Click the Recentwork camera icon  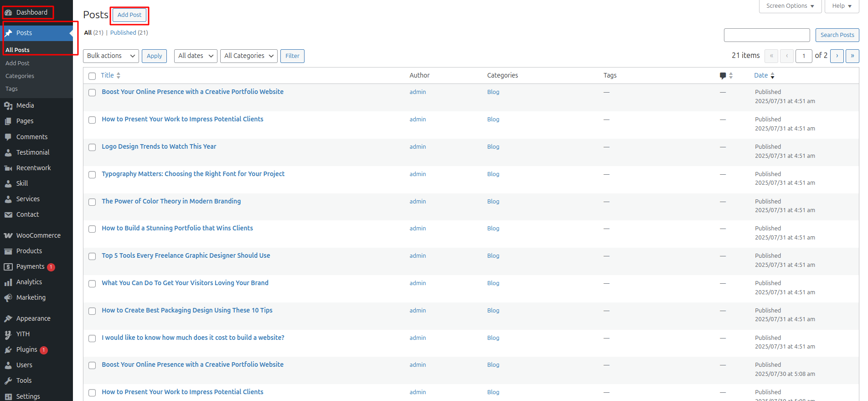[8, 168]
